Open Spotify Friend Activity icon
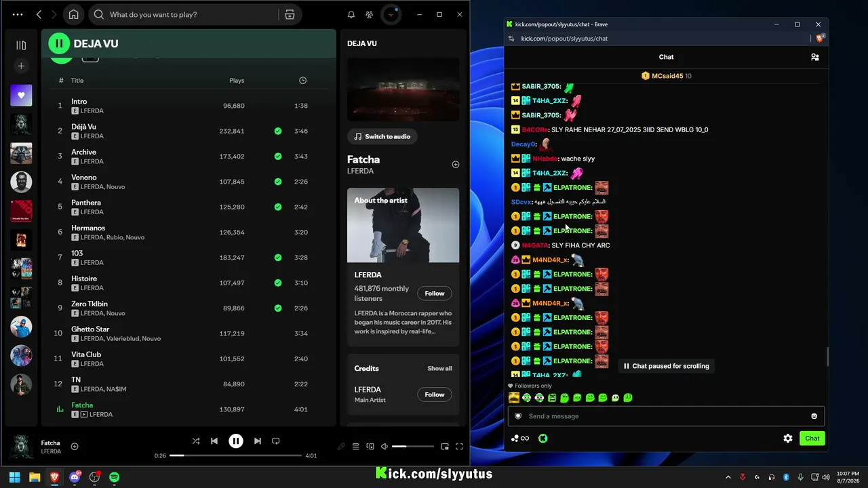This screenshot has height=488, width=868. pyautogui.click(x=369, y=14)
